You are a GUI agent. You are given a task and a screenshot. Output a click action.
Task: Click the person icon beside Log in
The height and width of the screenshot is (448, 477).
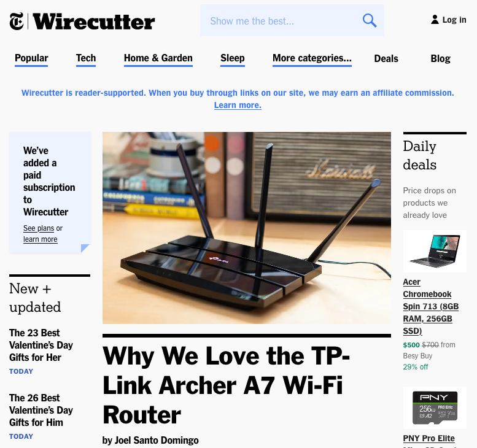(x=435, y=20)
